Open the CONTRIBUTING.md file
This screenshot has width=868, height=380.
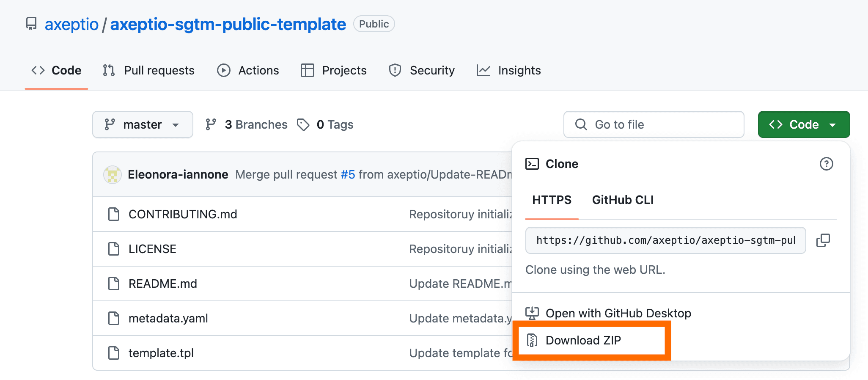coord(183,214)
